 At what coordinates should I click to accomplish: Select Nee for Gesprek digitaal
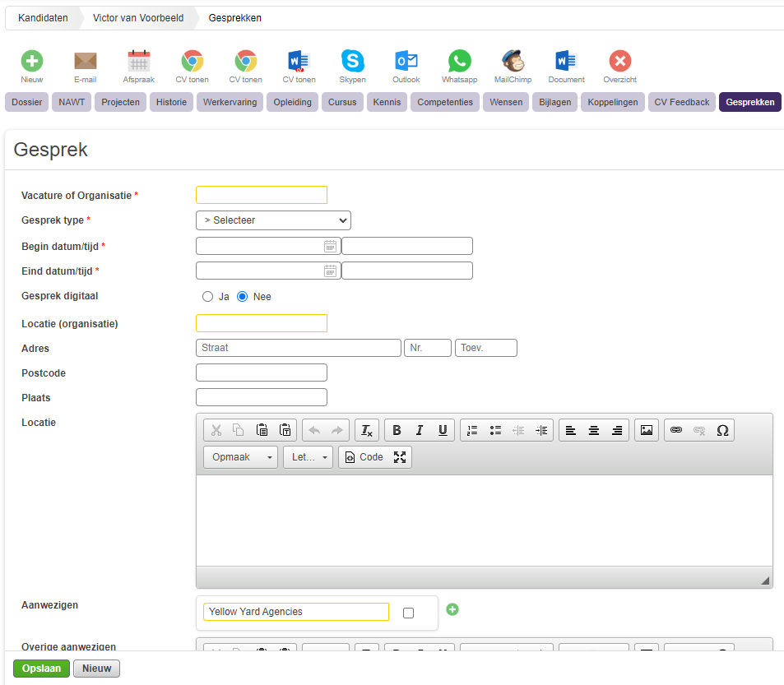pyautogui.click(x=243, y=297)
